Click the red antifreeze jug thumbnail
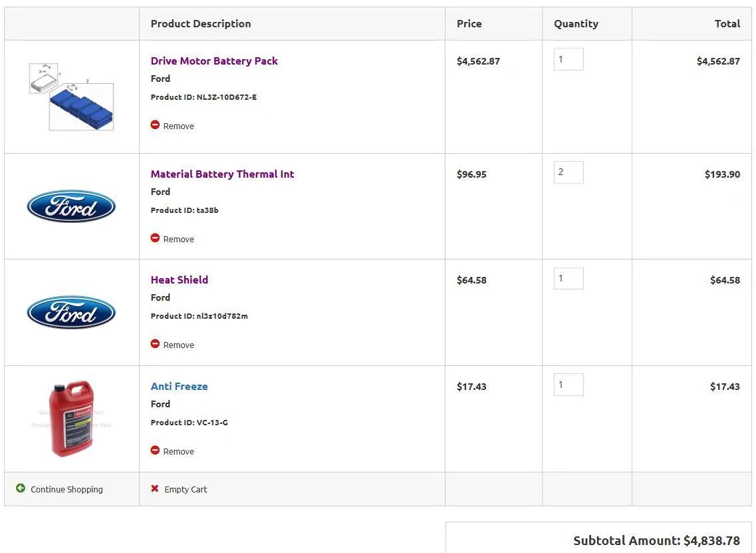Screen dimensions: 756x553 (x=71, y=419)
